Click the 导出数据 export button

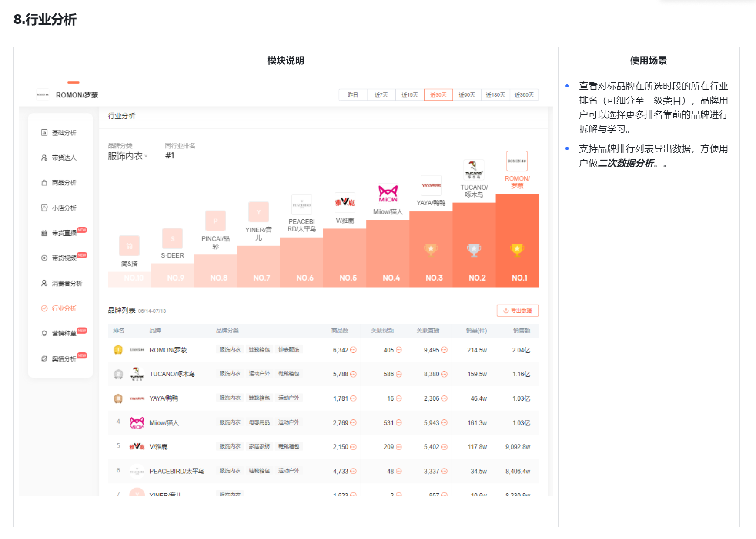coord(518,311)
